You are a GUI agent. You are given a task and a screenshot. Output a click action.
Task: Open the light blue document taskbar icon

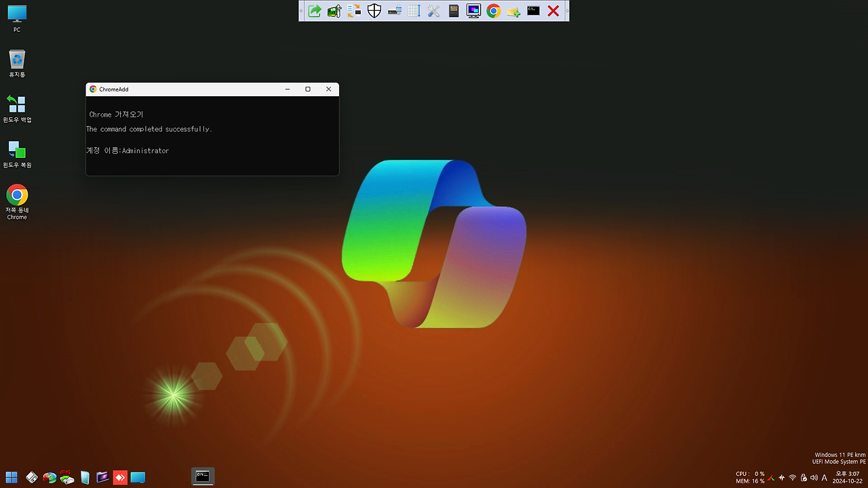85,477
